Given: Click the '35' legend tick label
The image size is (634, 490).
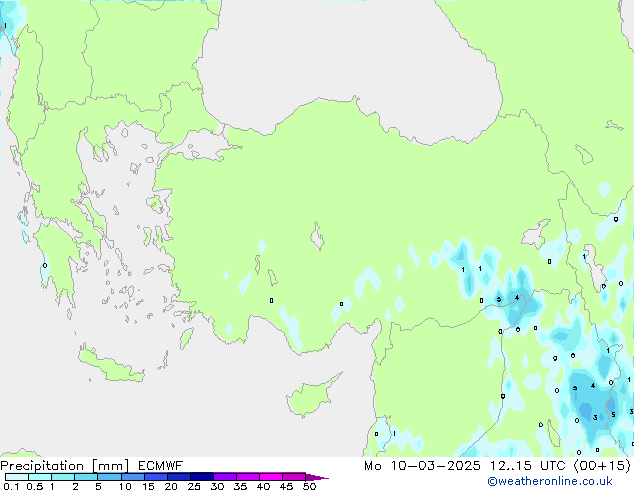Looking at the screenshot, I should point(240,486).
